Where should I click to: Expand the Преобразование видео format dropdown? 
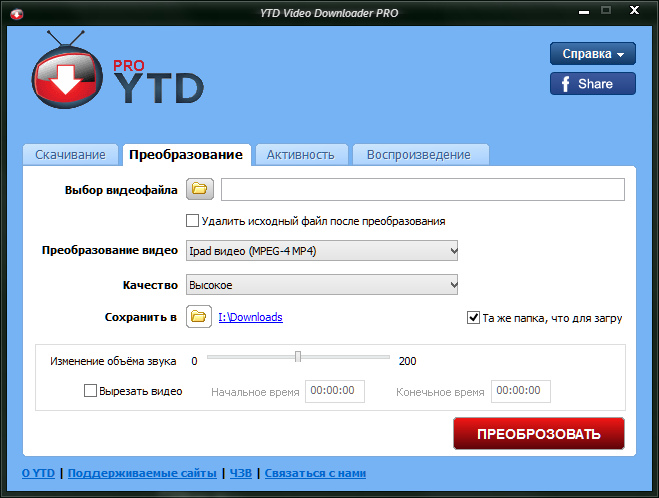(x=322, y=251)
